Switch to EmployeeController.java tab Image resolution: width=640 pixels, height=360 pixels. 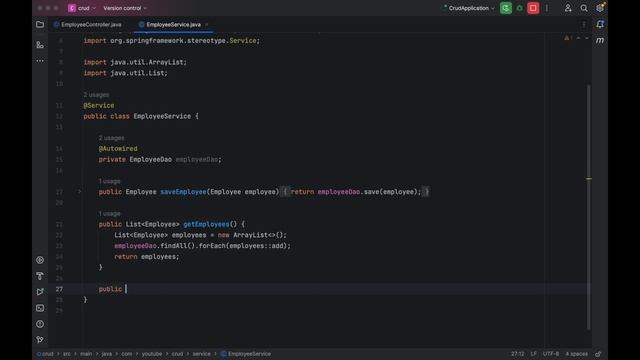pyautogui.click(x=87, y=24)
